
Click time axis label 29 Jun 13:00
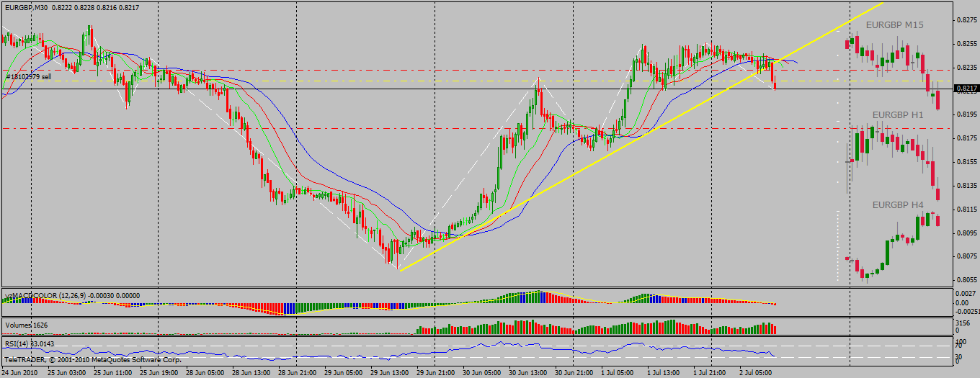tap(389, 372)
